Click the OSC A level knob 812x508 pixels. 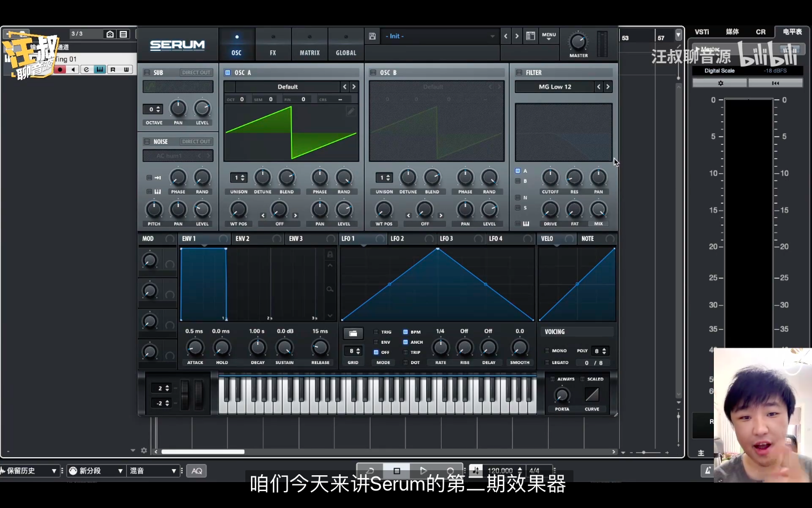344,209
